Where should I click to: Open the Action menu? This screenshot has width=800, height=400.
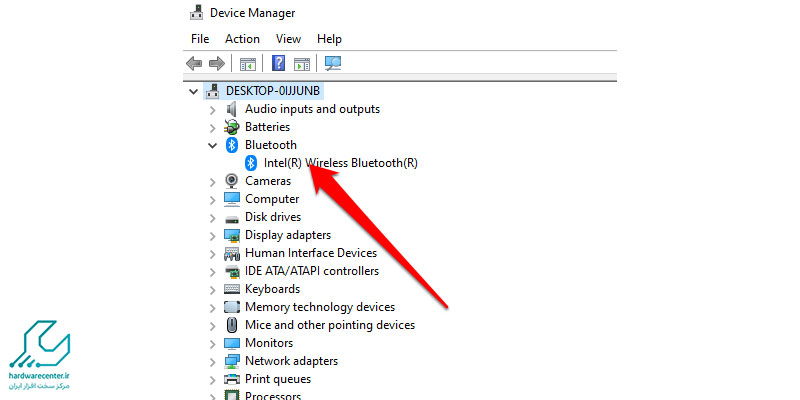coord(242,39)
